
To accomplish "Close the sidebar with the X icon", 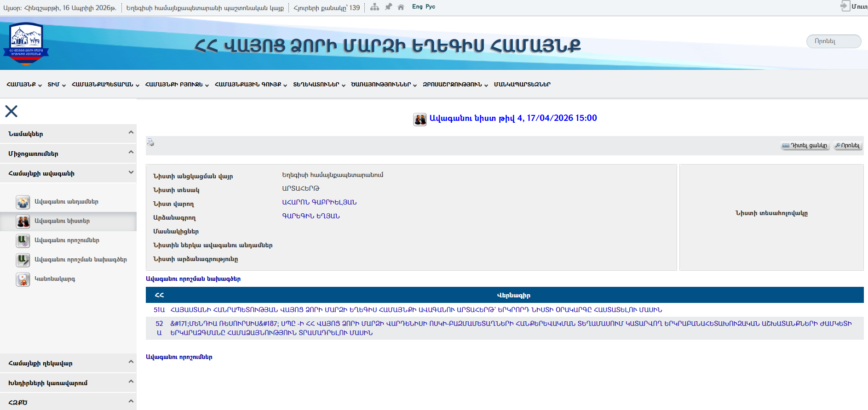I will pyautogui.click(x=11, y=111).
